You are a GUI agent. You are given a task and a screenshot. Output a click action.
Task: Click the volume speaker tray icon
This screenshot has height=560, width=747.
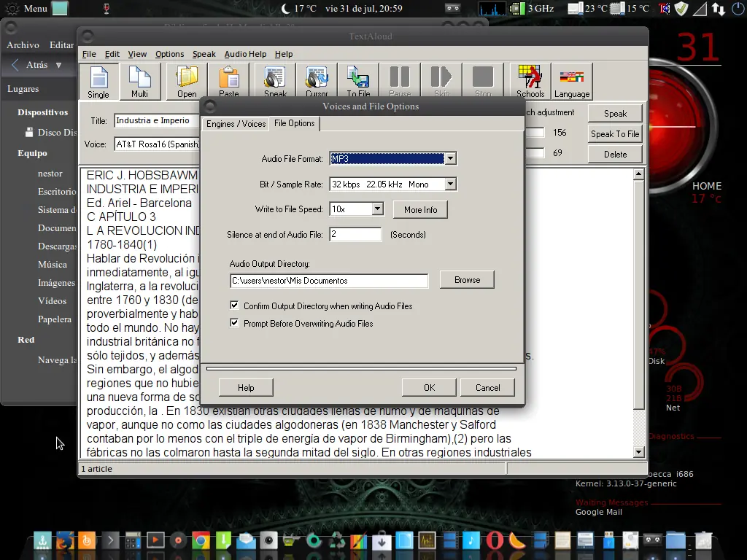tap(664, 8)
